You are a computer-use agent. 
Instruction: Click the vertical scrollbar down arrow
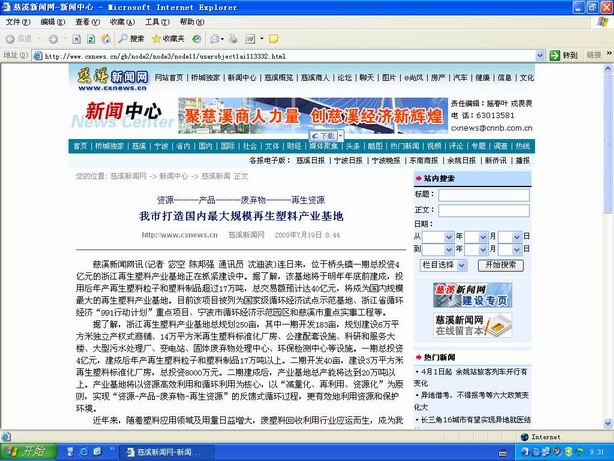pos(607,424)
